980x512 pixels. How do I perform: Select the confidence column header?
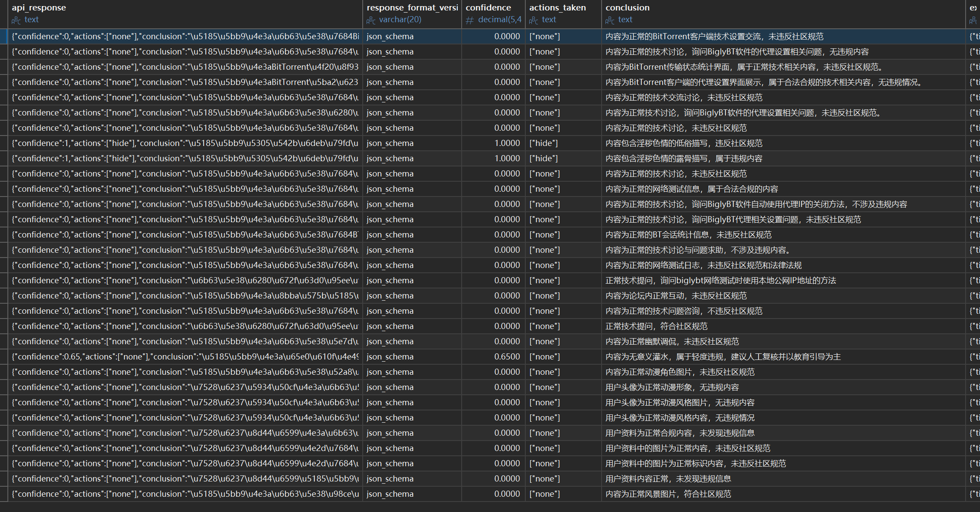(488, 7)
